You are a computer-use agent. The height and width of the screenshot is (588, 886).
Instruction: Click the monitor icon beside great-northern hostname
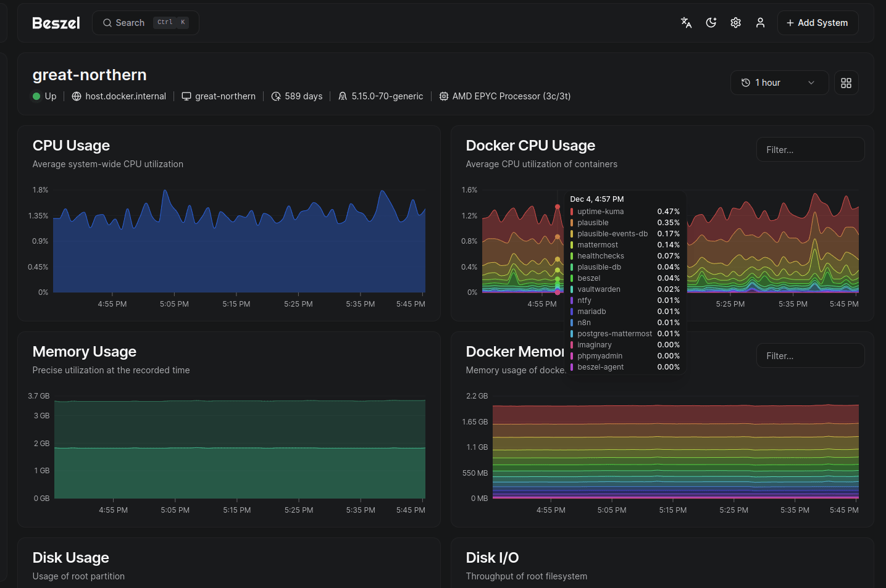[x=186, y=96]
